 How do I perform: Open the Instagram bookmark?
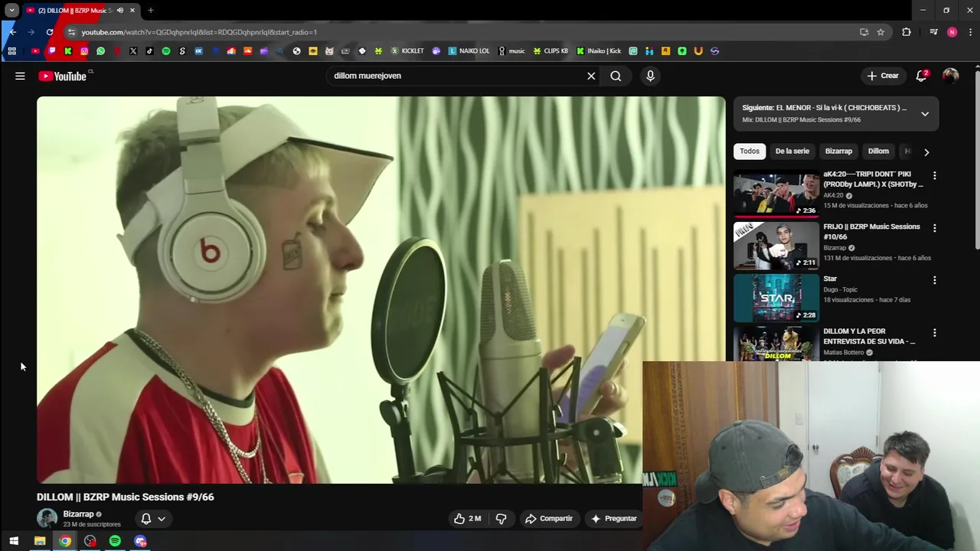pyautogui.click(x=84, y=51)
